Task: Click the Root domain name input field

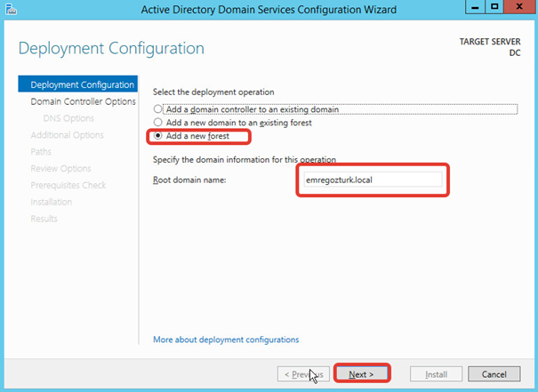Action: [373, 180]
